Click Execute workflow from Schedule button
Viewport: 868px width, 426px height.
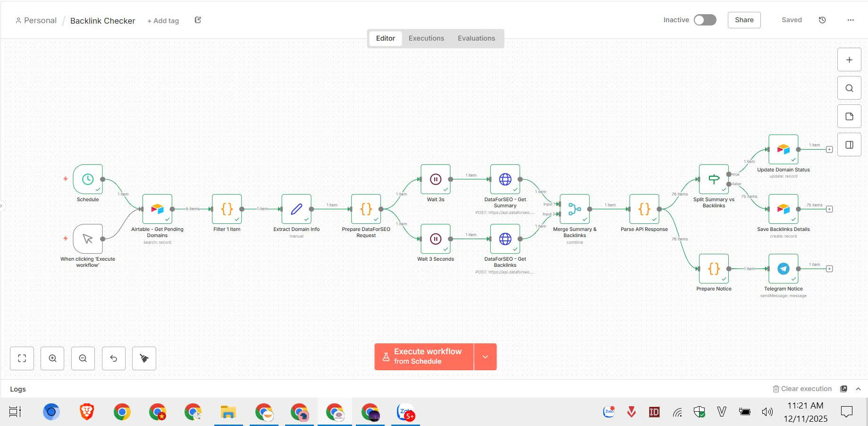(x=424, y=357)
